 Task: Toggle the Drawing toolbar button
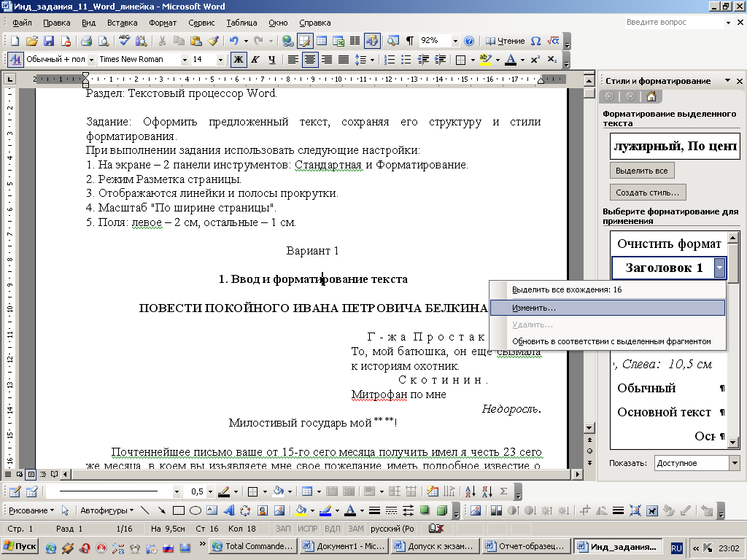(371, 41)
